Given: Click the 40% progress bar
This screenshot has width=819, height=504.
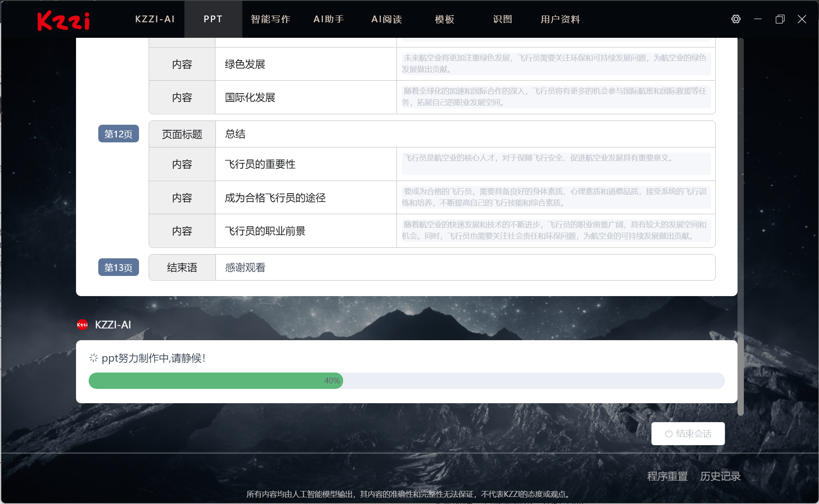Looking at the screenshot, I should coord(407,381).
